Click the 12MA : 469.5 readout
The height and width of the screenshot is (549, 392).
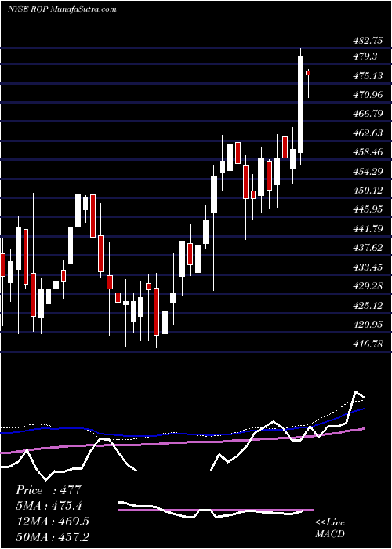point(53,522)
